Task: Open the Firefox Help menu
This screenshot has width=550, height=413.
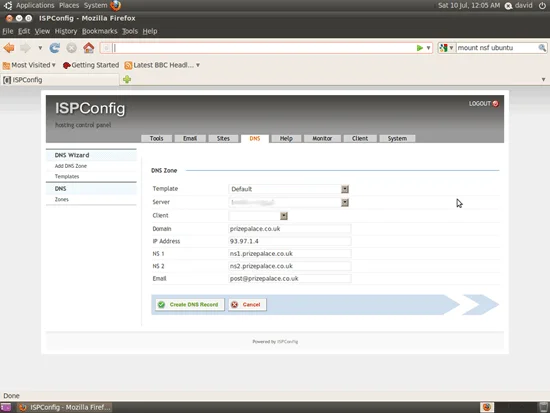Action: tap(150, 31)
